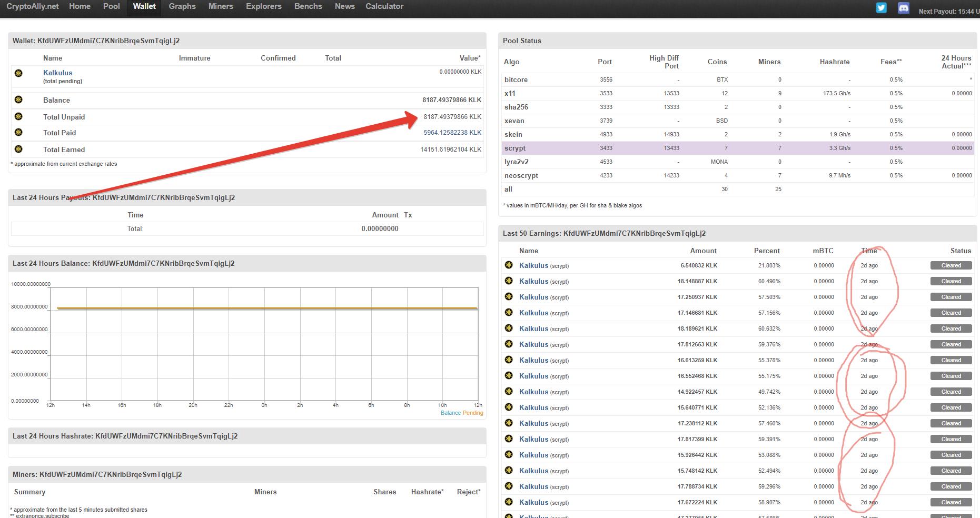
Task: Click the Balance chart legend label
Action: (450, 413)
